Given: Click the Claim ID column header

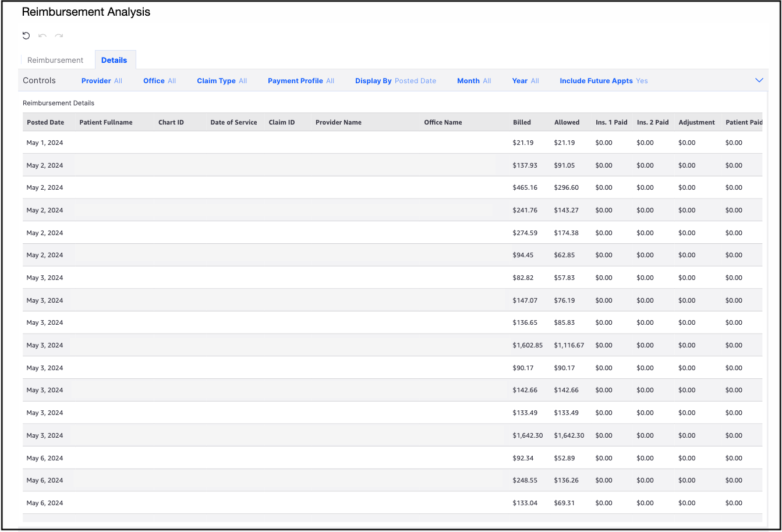Looking at the screenshot, I should tap(282, 122).
